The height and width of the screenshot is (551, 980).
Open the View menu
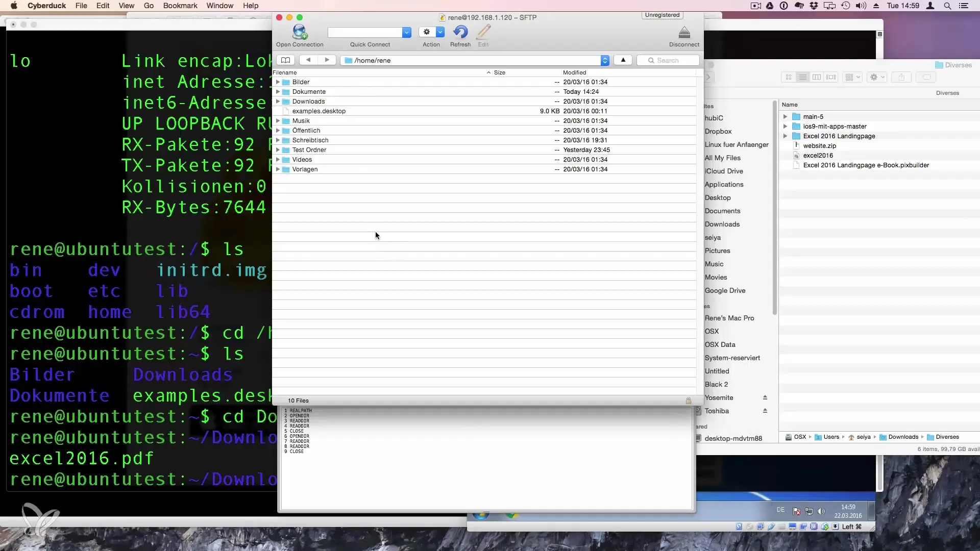pyautogui.click(x=127, y=6)
